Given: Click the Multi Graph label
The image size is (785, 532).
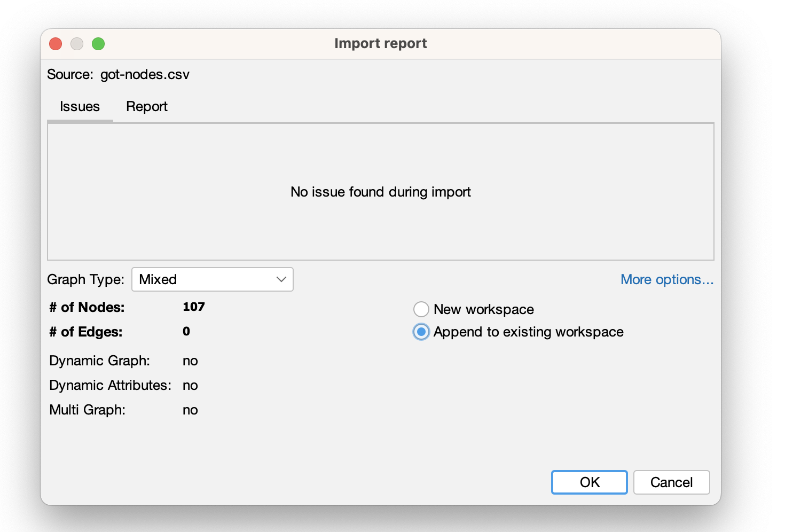Looking at the screenshot, I should (x=87, y=410).
